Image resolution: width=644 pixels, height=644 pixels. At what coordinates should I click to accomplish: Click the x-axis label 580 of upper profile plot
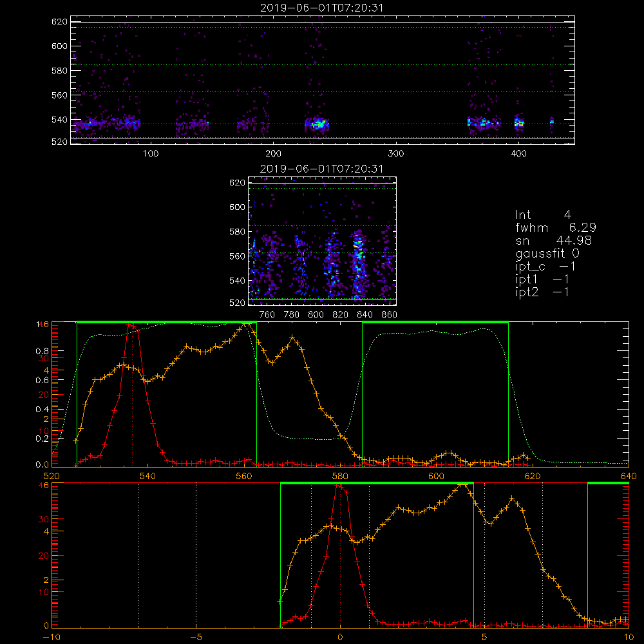point(339,476)
